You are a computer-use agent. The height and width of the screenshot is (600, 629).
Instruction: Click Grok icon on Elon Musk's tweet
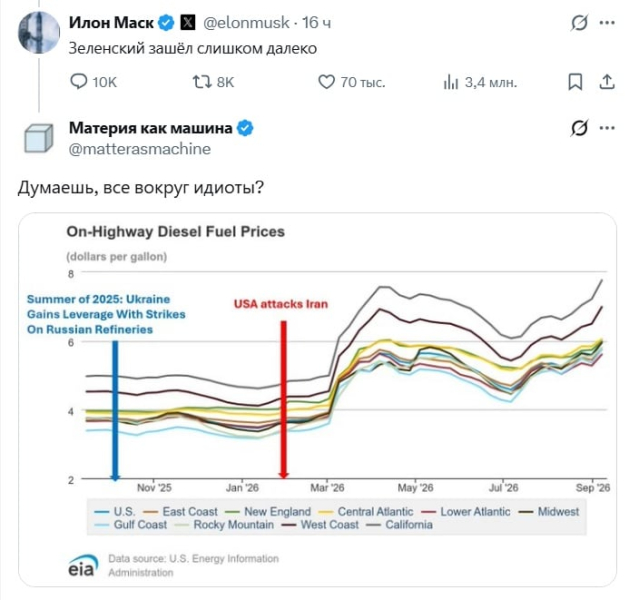pos(579,23)
